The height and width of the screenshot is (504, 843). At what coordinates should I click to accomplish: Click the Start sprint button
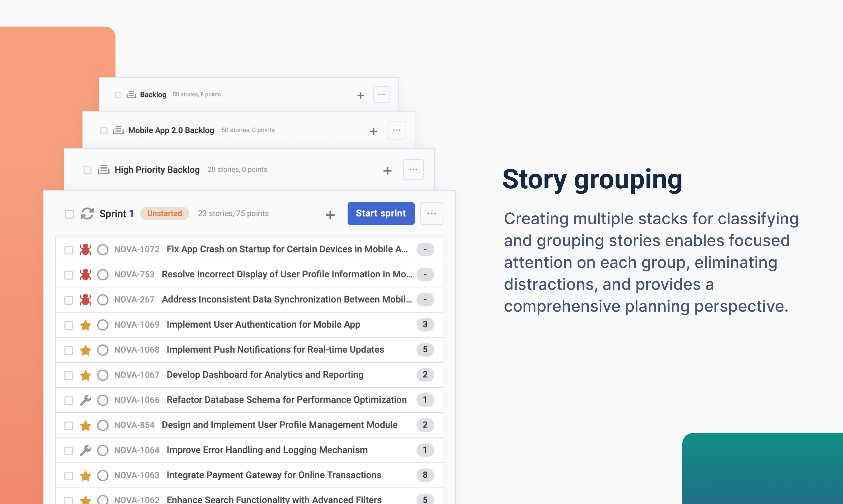pos(381,214)
